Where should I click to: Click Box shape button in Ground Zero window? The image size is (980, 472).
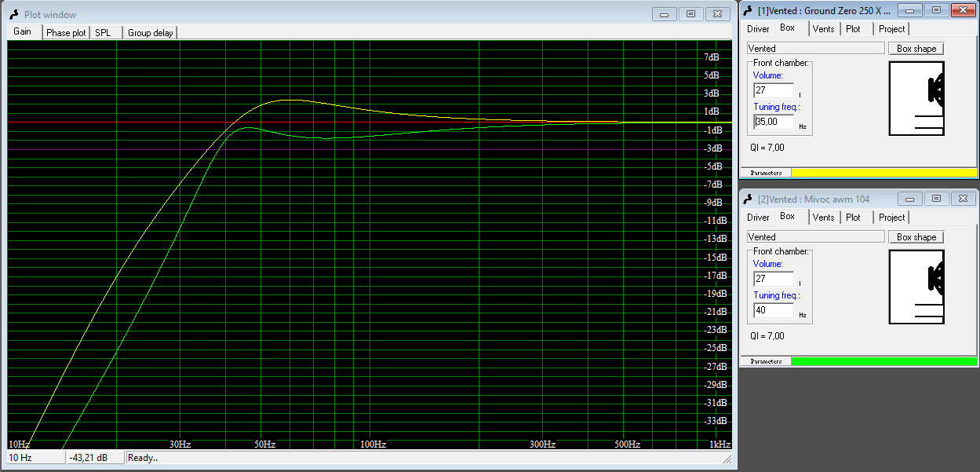coord(916,49)
